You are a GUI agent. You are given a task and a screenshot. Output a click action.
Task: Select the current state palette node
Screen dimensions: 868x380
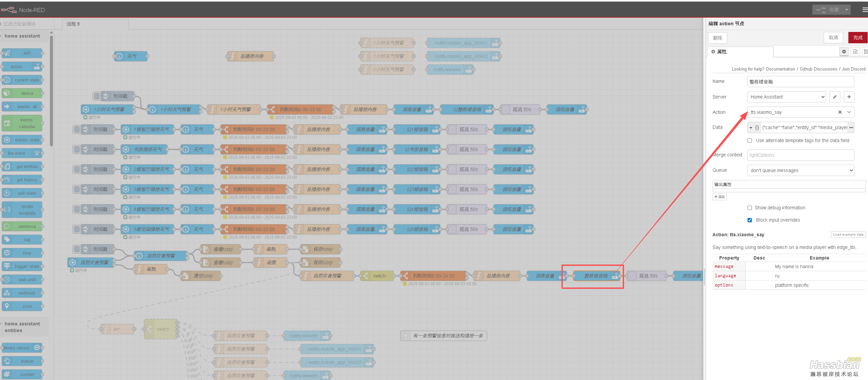click(22, 80)
